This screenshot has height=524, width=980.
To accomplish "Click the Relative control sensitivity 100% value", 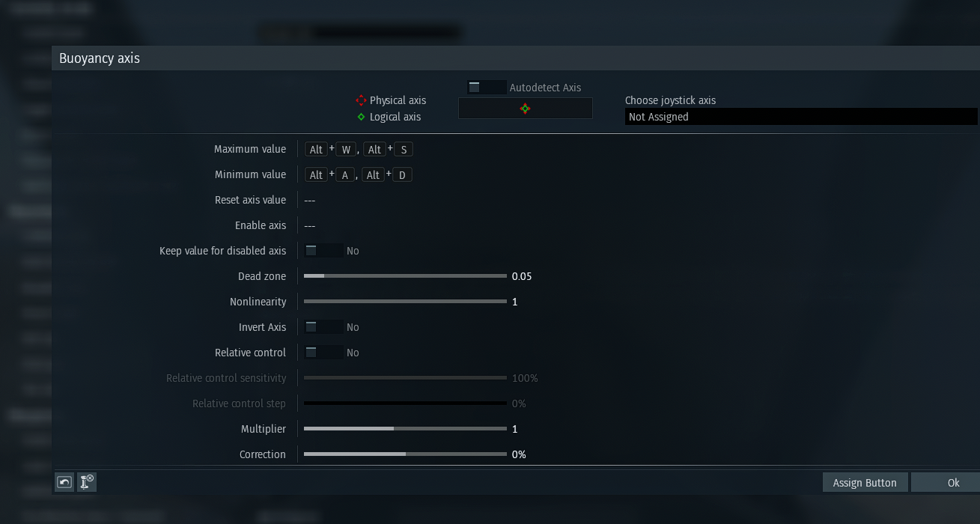I will pos(525,378).
